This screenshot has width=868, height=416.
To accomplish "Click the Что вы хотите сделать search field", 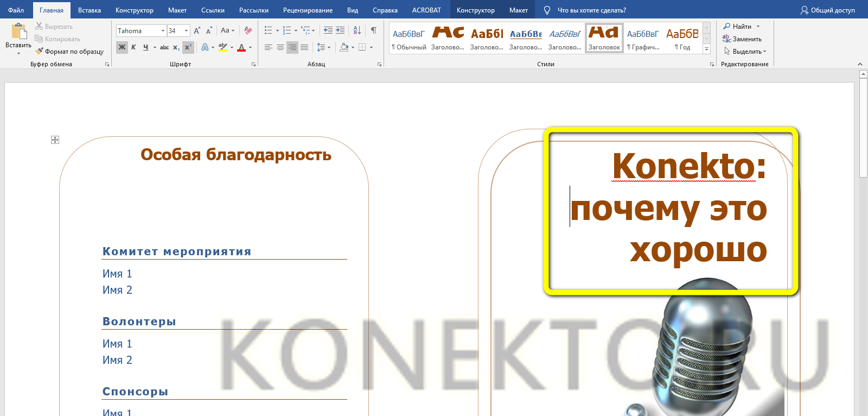I will point(591,10).
